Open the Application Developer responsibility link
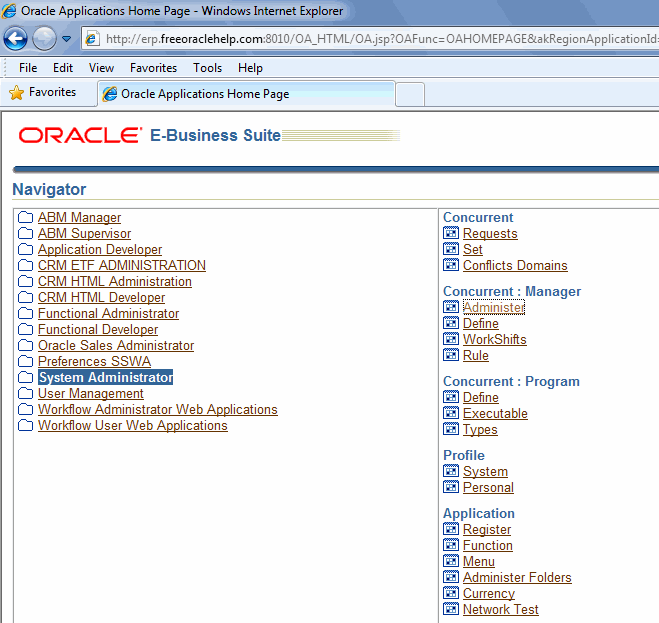 100,249
